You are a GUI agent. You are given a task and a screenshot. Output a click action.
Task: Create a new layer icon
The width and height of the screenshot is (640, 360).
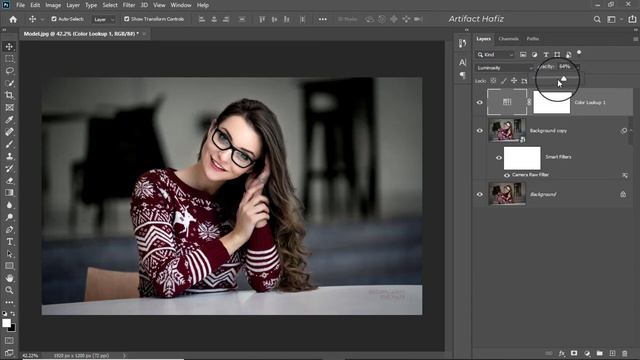click(612, 353)
